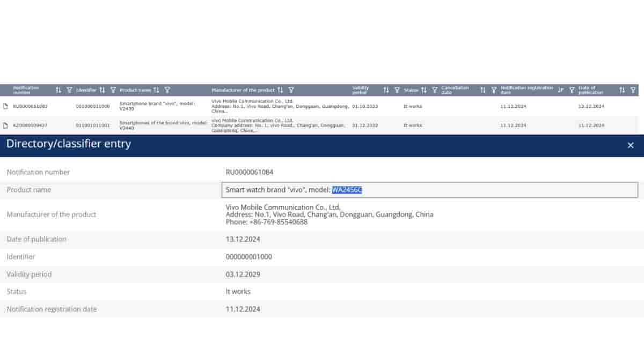Open filter for Notification number column
The image size is (644, 362).
tap(69, 90)
